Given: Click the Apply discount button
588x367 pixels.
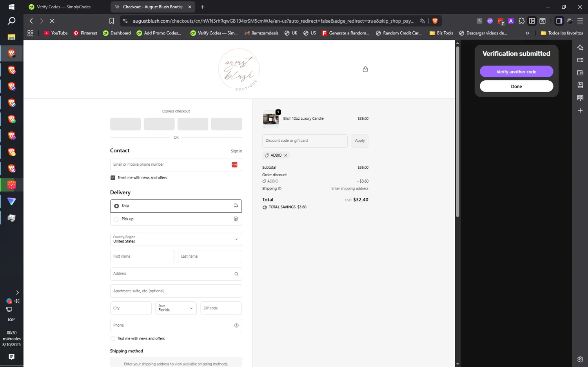Looking at the screenshot, I should point(360,141).
